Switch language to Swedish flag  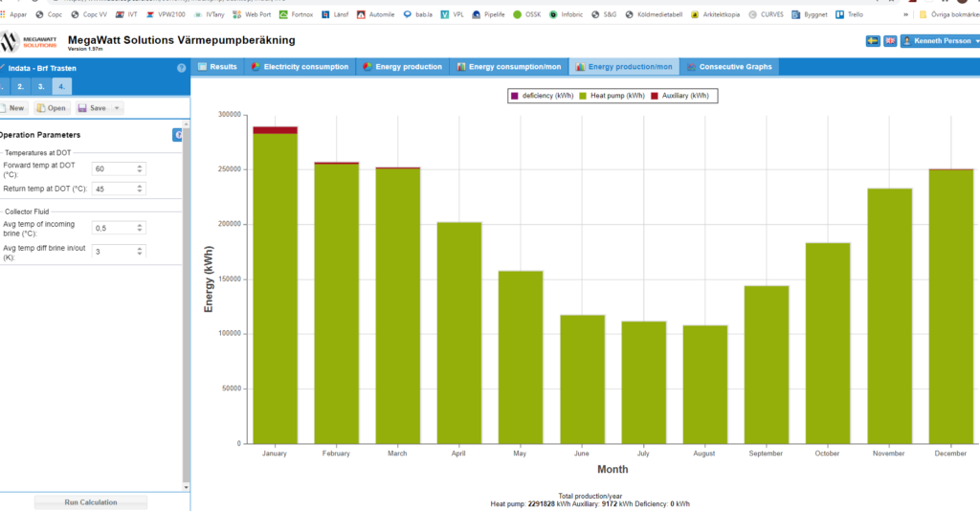pyautogui.click(x=873, y=40)
